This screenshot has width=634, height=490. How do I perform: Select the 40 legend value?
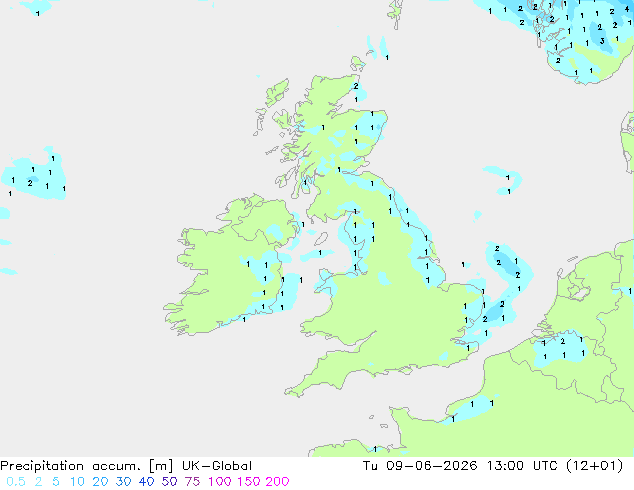point(146,482)
